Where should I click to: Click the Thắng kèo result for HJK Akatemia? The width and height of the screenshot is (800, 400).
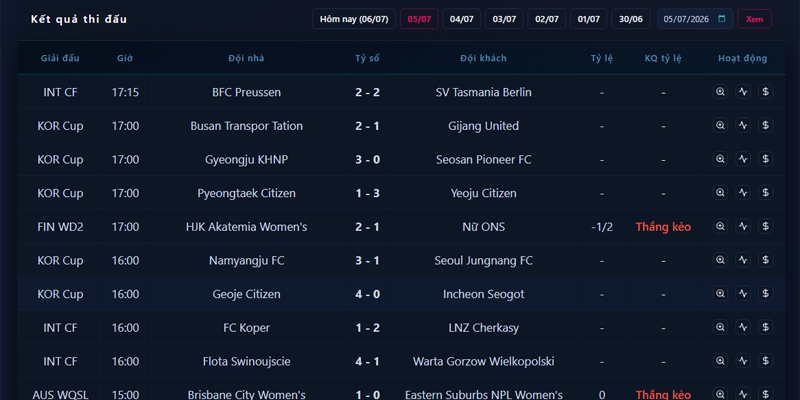coord(663,227)
